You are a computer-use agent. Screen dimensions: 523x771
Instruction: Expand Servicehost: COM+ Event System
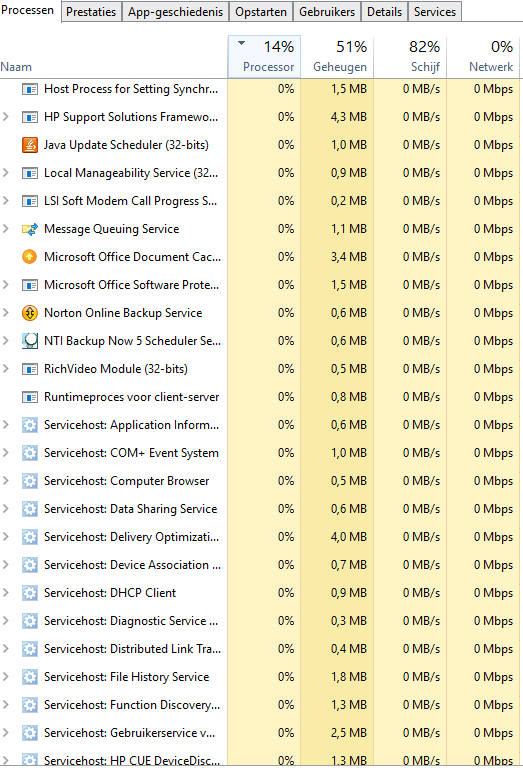pos(6,453)
